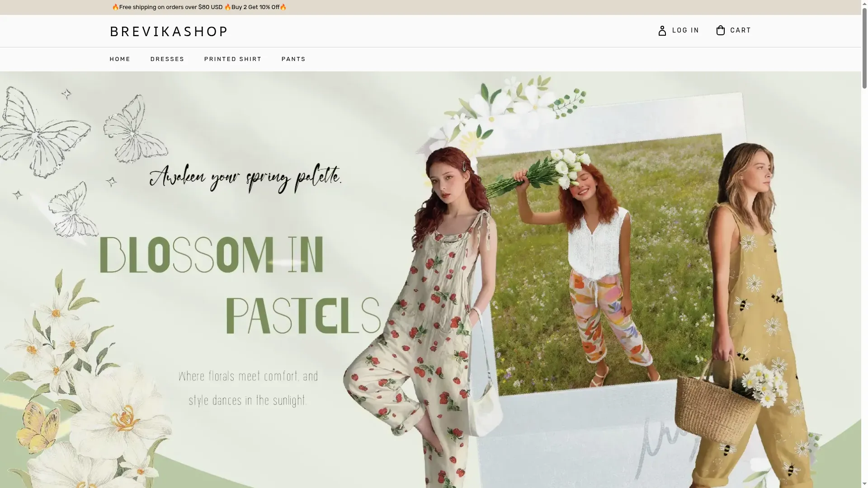This screenshot has width=868, height=488.
Task: Click the scrollbar up arrow
Action: pos(864,3)
